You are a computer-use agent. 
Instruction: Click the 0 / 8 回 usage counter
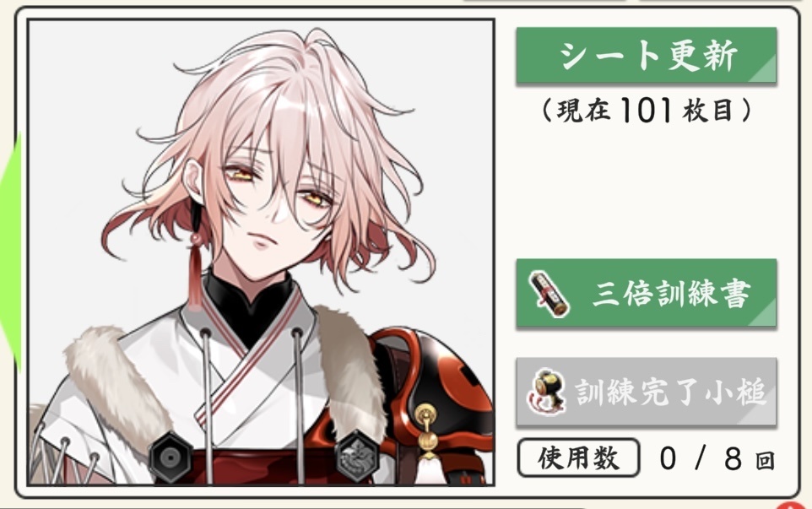click(717, 458)
